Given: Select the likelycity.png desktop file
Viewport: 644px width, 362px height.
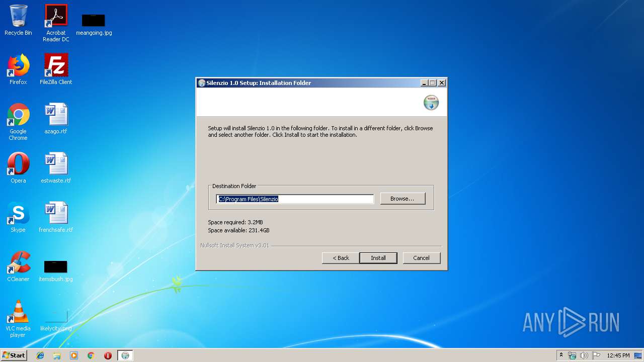Looking at the screenshot, I should (x=56, y=320).
